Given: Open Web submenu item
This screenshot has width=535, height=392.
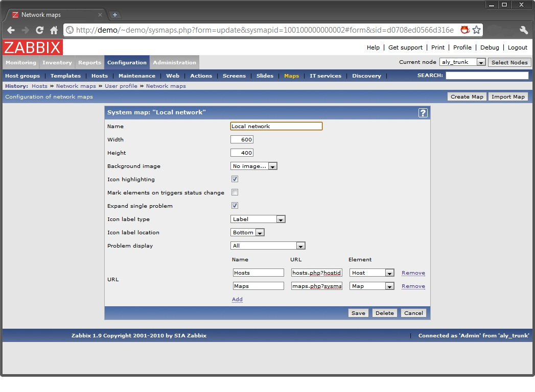Looking at the screenshot, I should 173,76.
